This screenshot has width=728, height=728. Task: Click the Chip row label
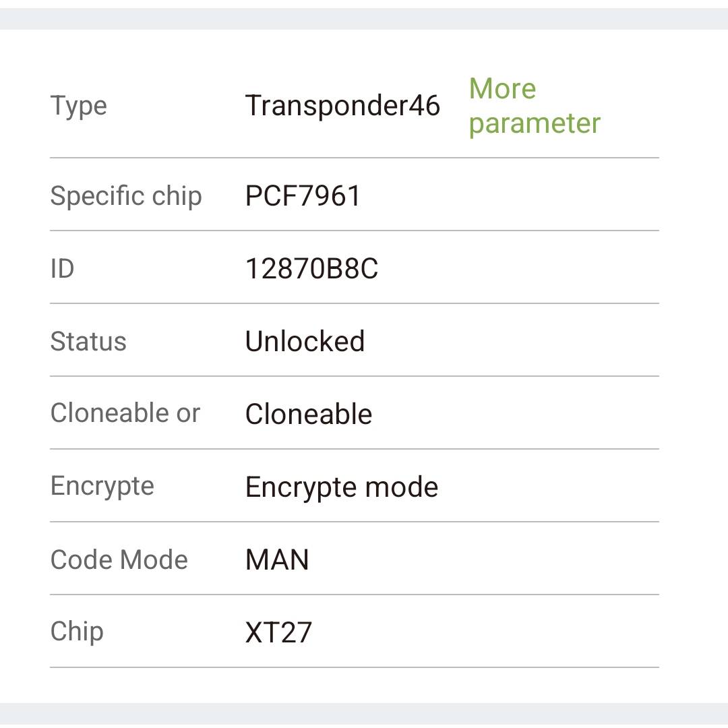[77, 632]
